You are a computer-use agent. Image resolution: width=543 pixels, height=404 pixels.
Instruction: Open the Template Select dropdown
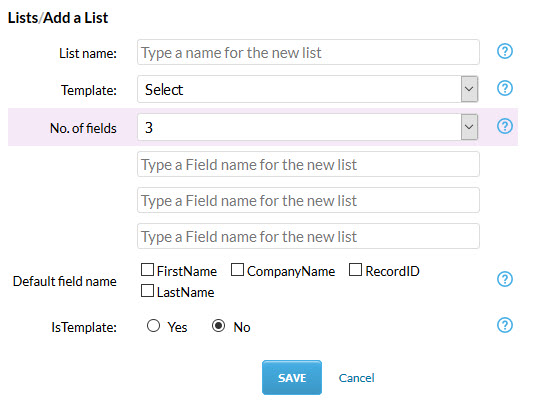pos(308,89)
